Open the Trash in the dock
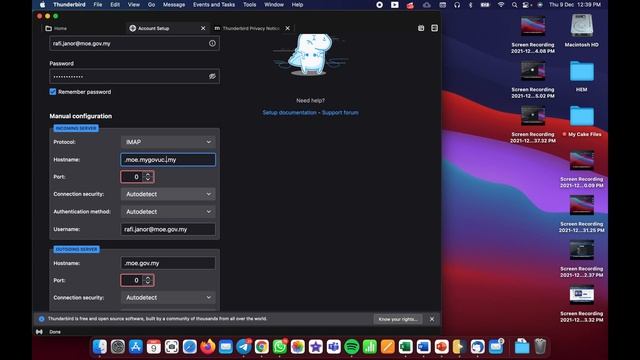The image size is (640, 360). click(x=540, y=347)
